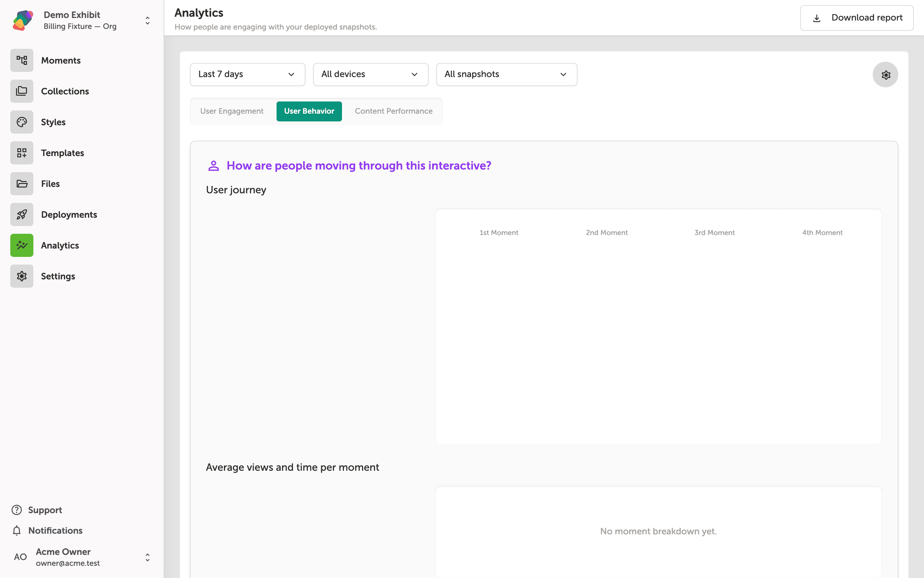924x578 pixels.
Task: Click 'How are people moving through this interactive?'
Action: pos(359,165)
